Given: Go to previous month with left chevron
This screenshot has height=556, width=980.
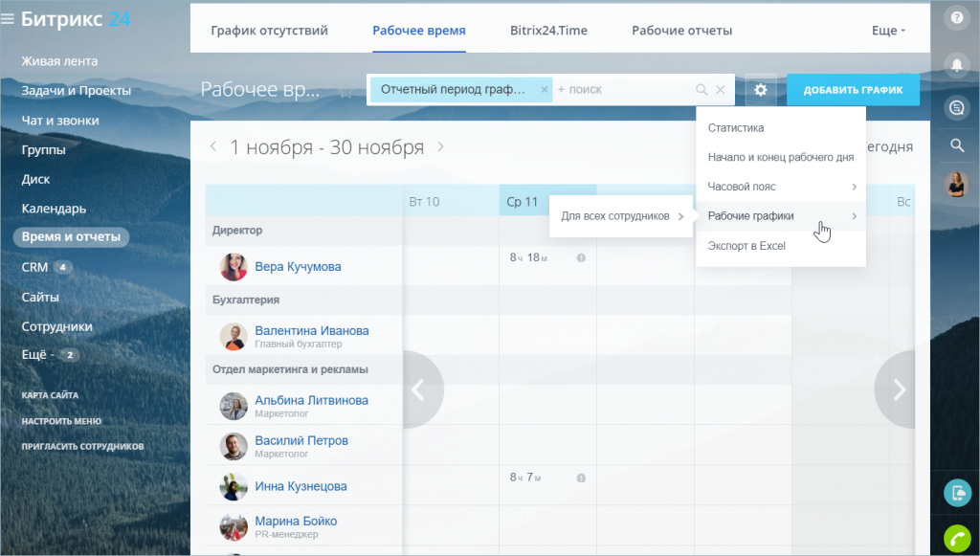Looking at the screenshot, I should pos(213,146).
